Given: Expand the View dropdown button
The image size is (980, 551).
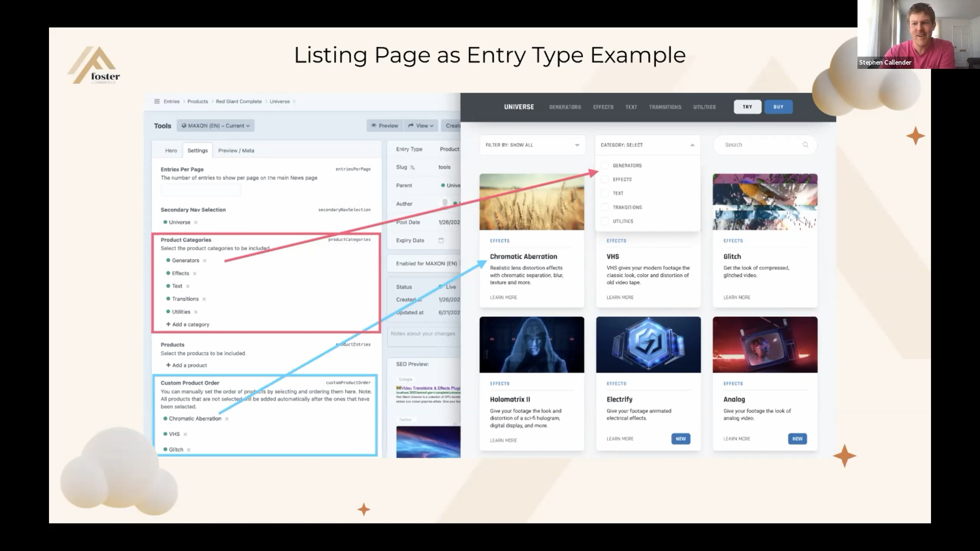Looking at the screenshot, I should pyautogui.click(x=421, y=126).
